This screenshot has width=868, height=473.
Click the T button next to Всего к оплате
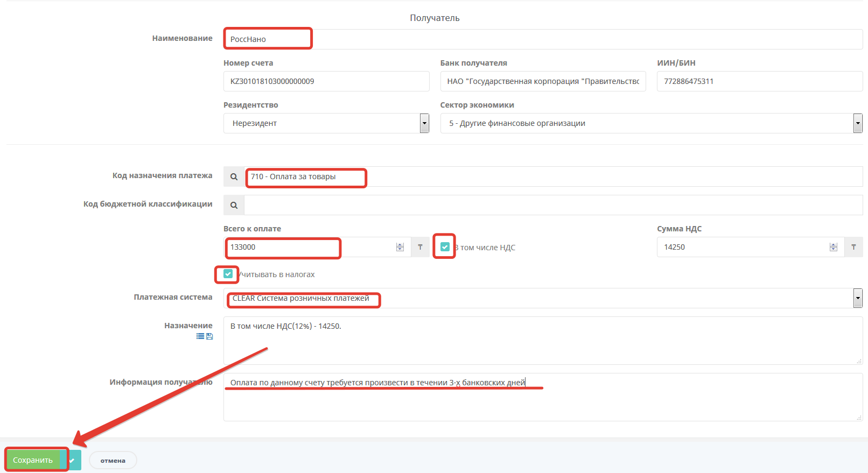(420, 247)
